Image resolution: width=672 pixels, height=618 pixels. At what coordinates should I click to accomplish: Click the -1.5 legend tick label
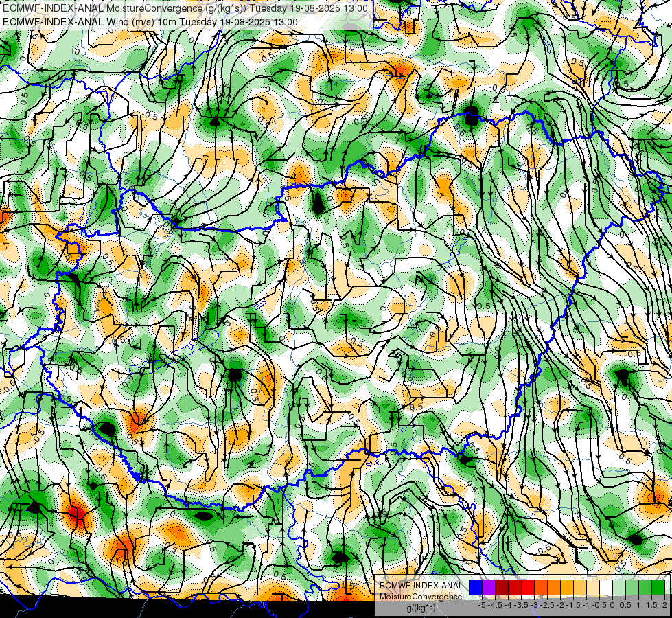point(573,605)
